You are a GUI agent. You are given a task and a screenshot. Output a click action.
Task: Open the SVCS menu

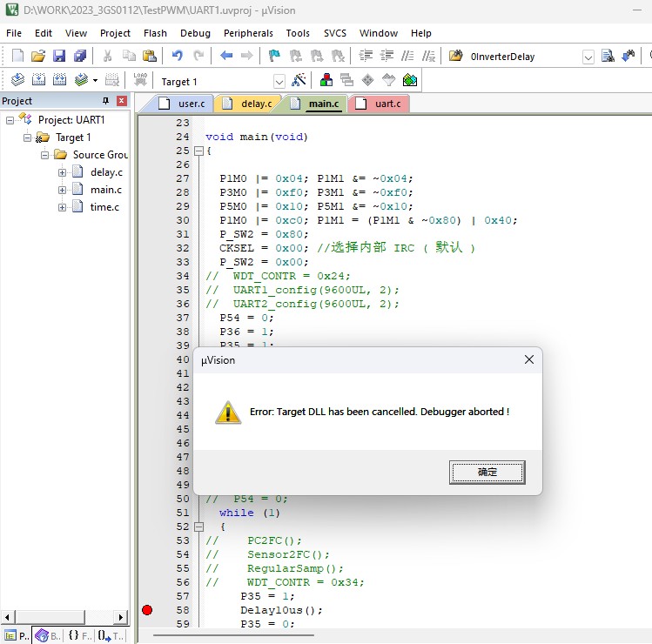[x=335, y=33]
